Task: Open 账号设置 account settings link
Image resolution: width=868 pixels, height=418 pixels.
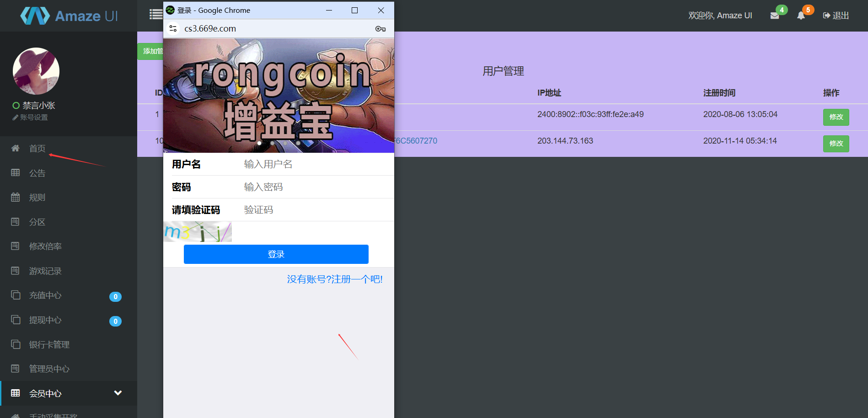Action: pos(30,118)
